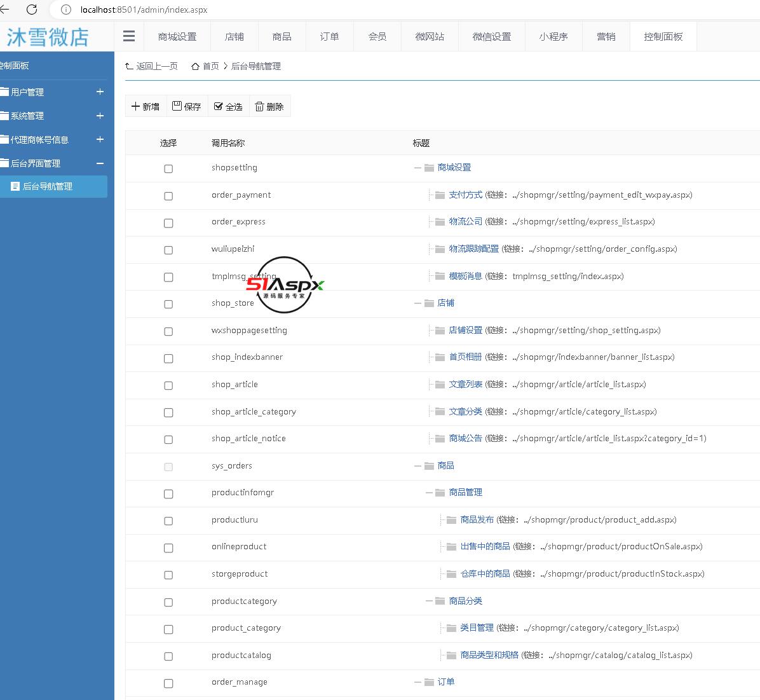Go back with 返回上一页 link
760x700 pixels.
coord(151,67)
